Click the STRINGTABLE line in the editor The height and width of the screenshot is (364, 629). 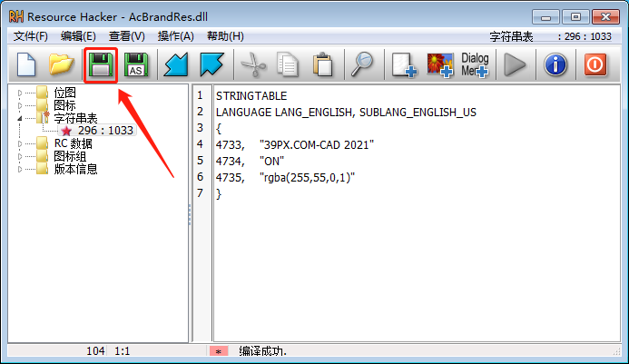[251, 96]
